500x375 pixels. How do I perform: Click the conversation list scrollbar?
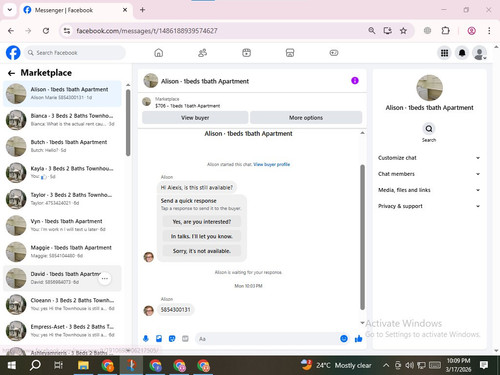click(x=128, y=122)
